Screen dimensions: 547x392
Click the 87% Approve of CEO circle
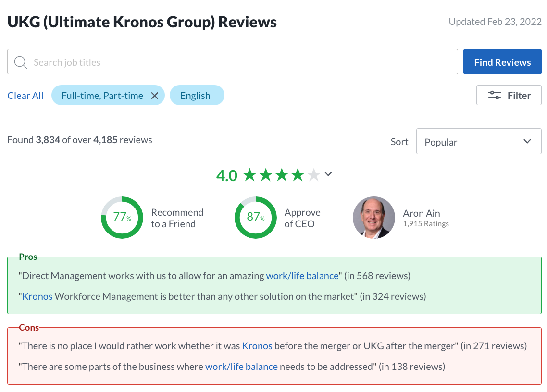coord(256,218)
